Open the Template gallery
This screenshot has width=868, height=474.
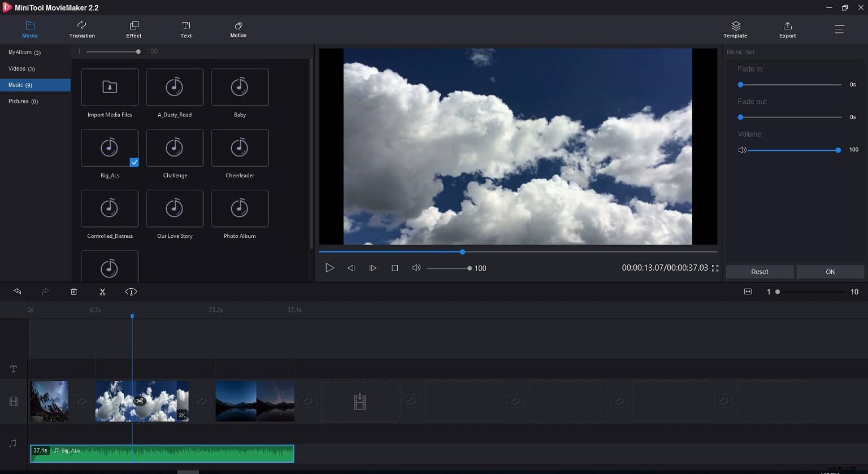[735, 29]
